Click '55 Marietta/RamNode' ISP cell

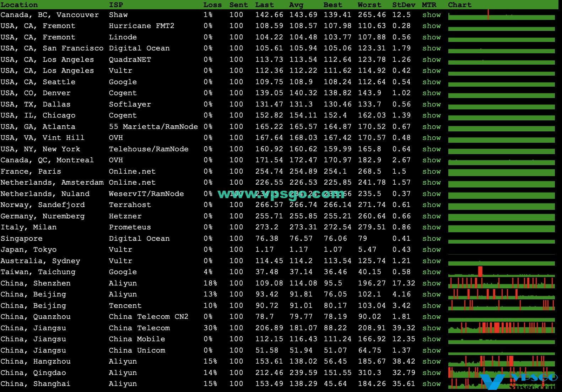pos(153,127)
